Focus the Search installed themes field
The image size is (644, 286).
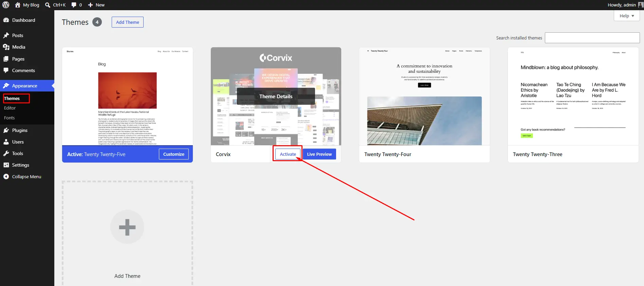(x=592, y=38)
